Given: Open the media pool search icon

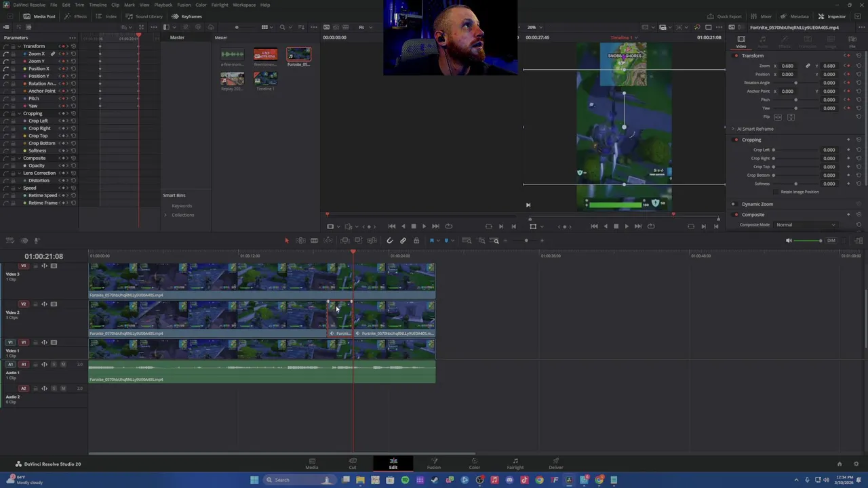Looking at the screenshot, I should point(282,27).
